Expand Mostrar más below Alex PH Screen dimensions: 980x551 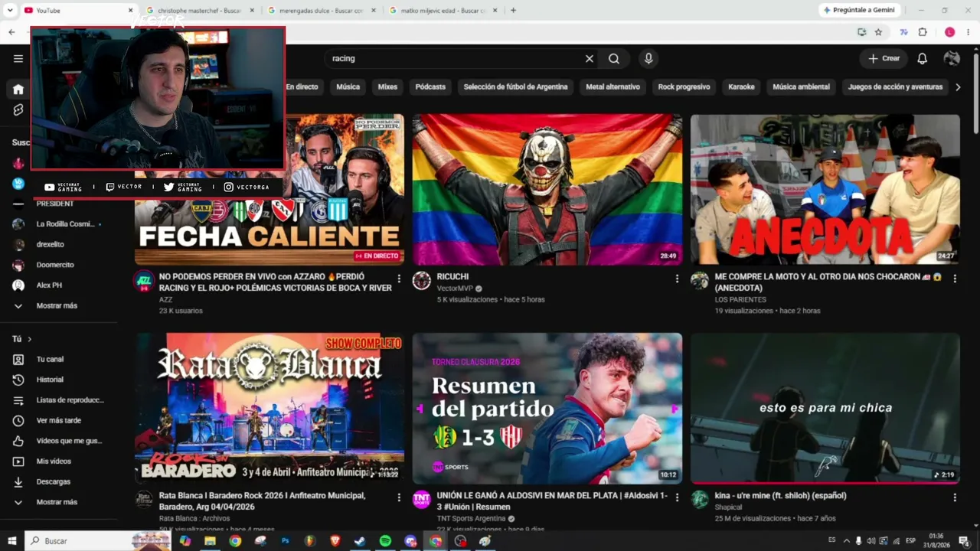click(x=57, y=305)
